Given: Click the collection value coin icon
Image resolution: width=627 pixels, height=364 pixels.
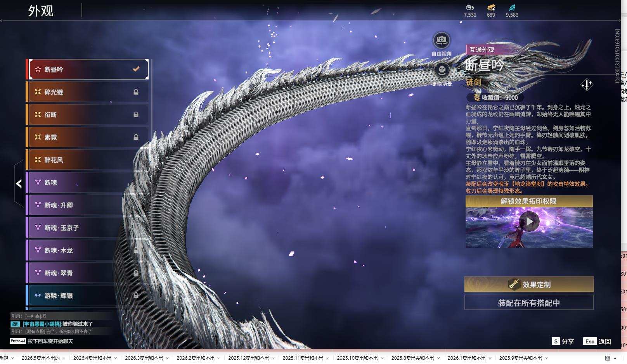Looking at the screenshot, I should pyautogui.click(x=476, y=98).
